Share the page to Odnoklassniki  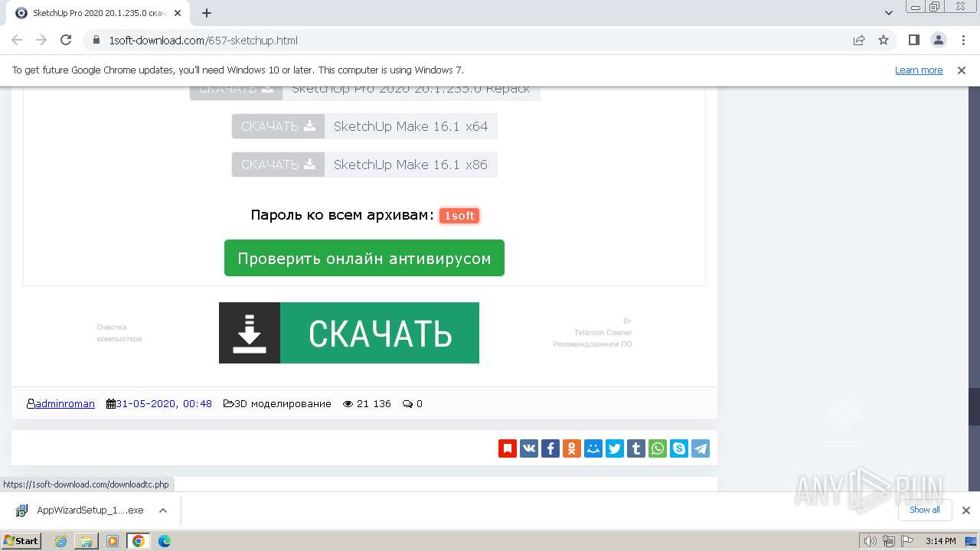click(x=572, y=448)
